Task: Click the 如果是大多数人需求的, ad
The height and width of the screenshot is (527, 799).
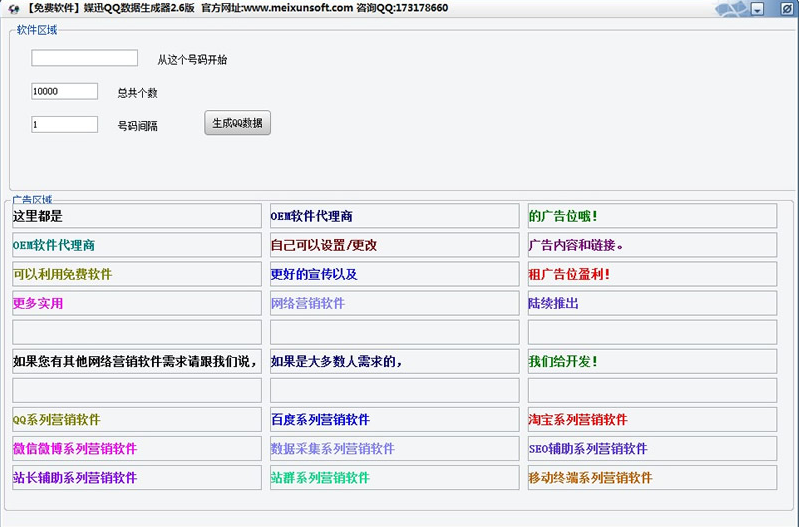Action: click(x=395, y=361)
